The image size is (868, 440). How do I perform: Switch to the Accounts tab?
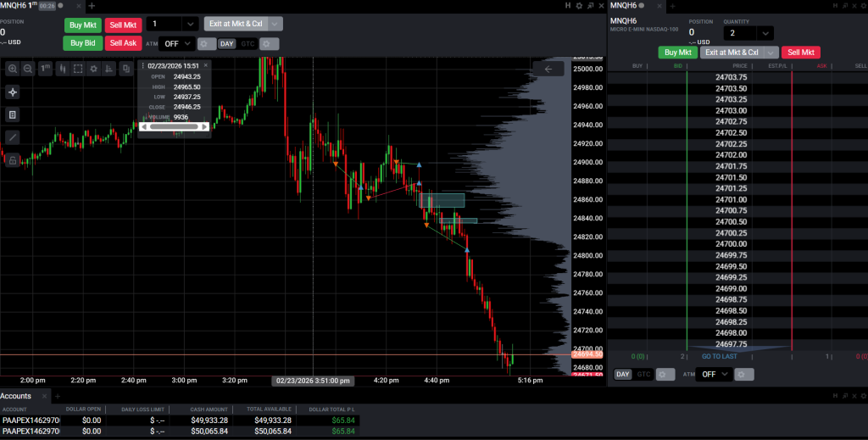[x=16, y=396]
